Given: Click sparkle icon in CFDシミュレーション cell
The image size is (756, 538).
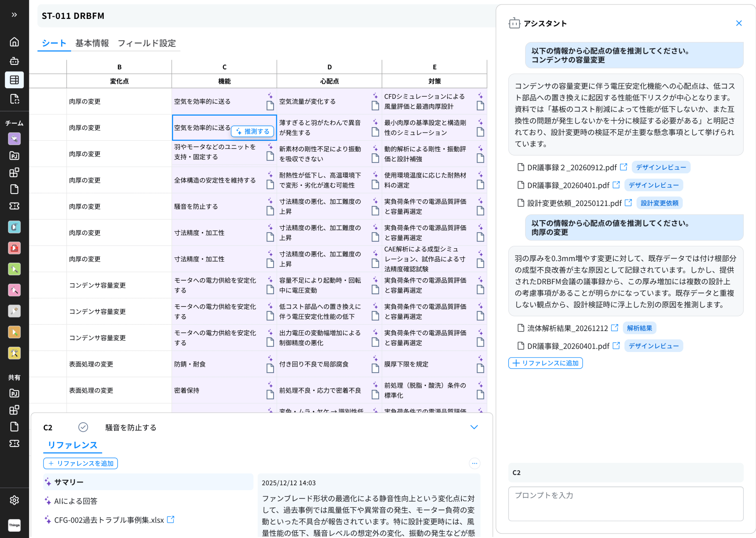Looking at the screenshot, I should tap(480, 96).
